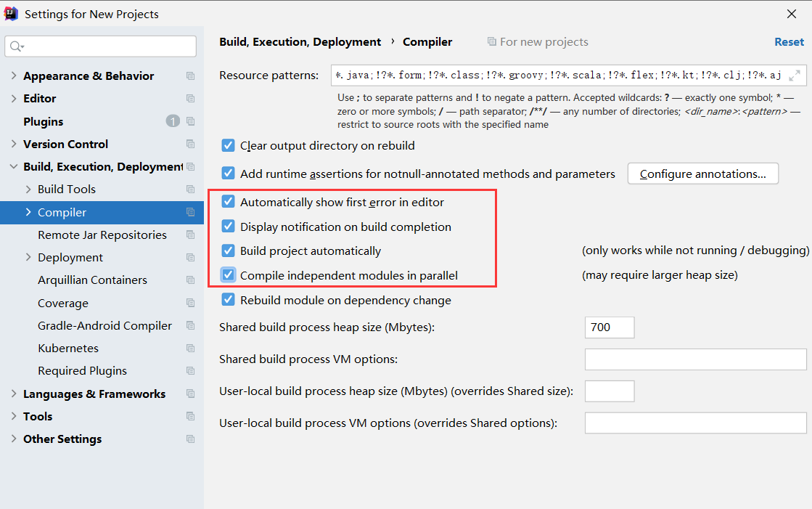This screenshot has width=812, height=509.
Task: Click the search magnifier icon in settings
Action: coord(17,46)
